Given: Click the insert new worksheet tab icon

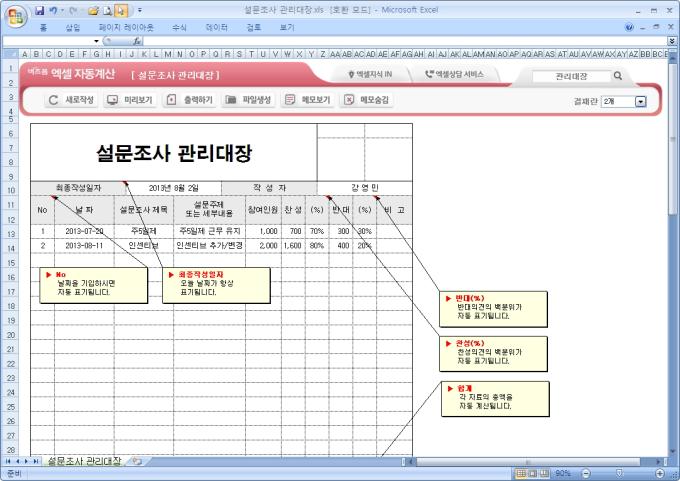Looking at the screenshot, I should 137,461.
